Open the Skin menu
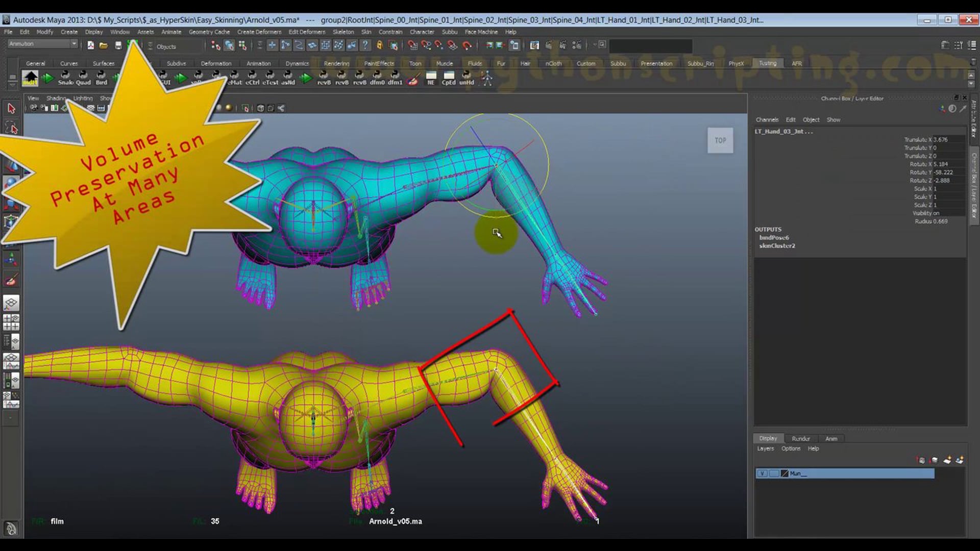Image resolution: width=980 pixels, height=551 pixels. [x=366, y=32]
